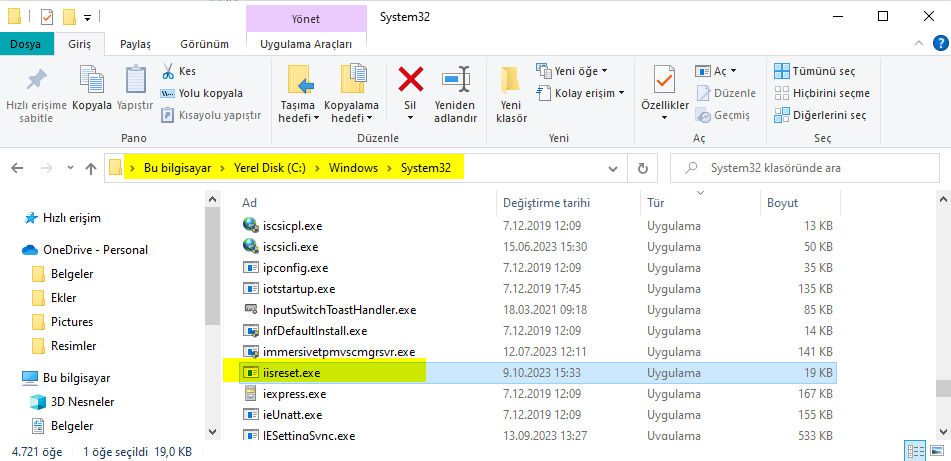951x461 pixels.
Task: Switch to Paylaş ribbon tab
Action: [x=135, y=44]
